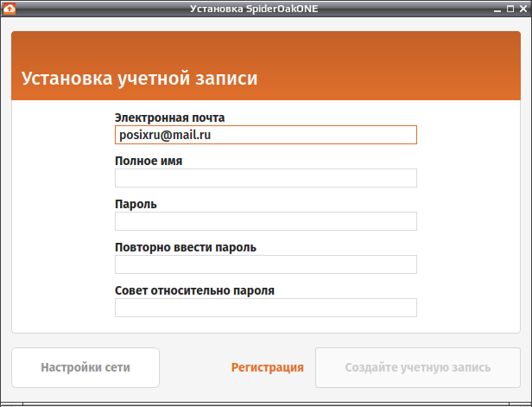Click the Совет относительно пароля field

(x=266, y=308)
